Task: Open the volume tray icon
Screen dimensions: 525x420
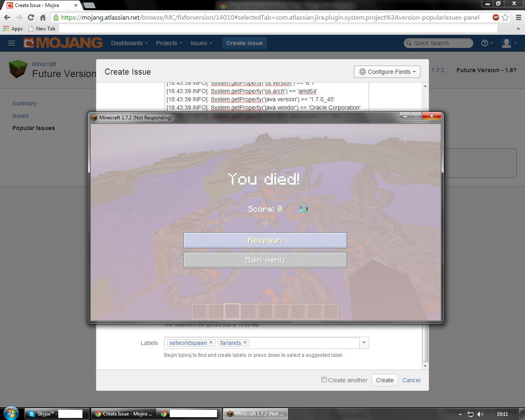Action: (x=480, y=414)
